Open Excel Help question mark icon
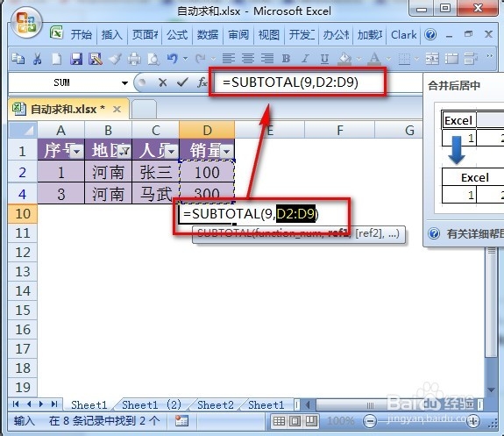This screenshot has width=504, height=436. coord(430,34)
